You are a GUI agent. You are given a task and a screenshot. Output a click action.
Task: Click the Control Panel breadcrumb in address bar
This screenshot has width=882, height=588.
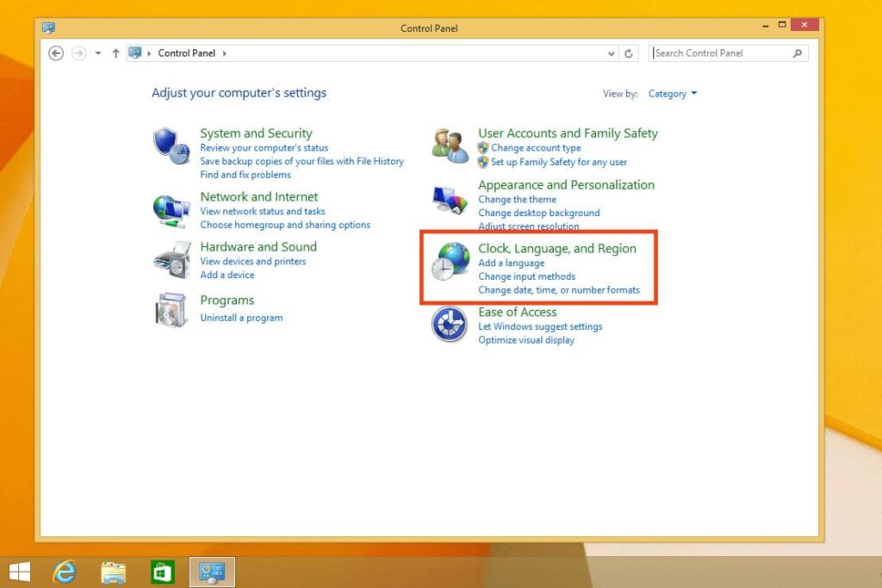[x=186, y=53]
